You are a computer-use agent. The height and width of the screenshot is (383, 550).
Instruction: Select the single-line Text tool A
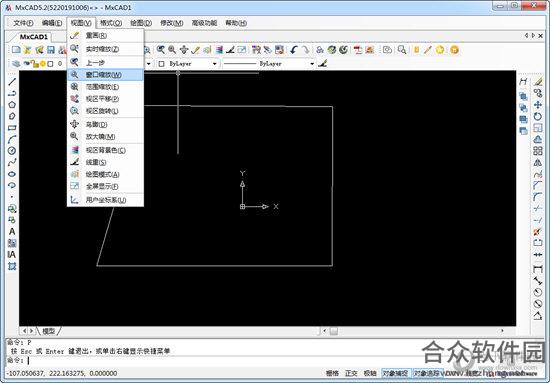click(x=12, y=231)
